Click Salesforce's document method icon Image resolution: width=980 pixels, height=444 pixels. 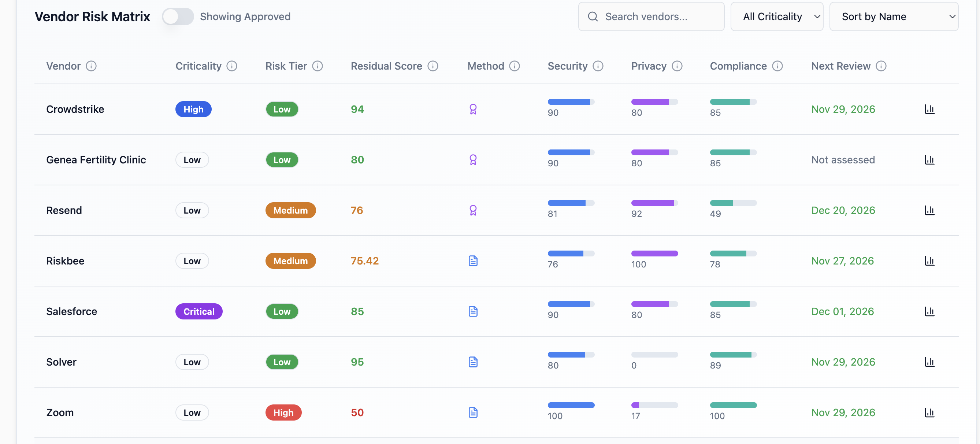coord(473,312)
